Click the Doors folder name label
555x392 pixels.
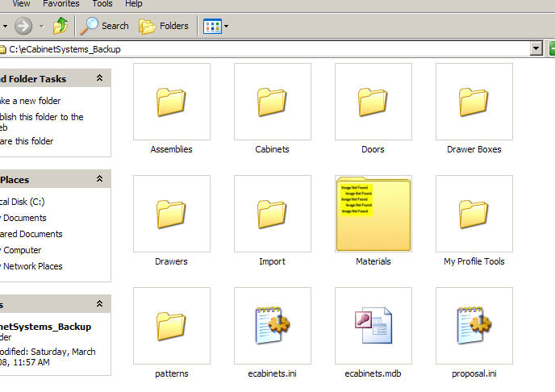(373, 150)
